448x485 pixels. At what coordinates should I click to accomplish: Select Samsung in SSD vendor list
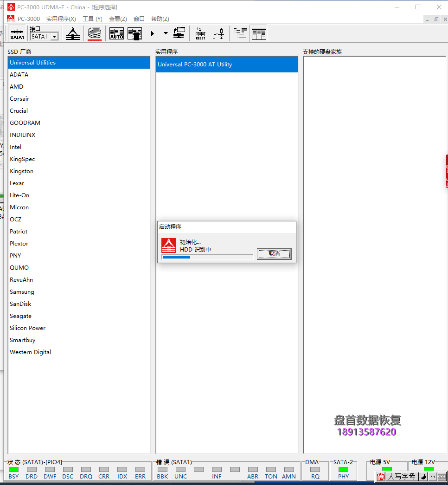tap(79, 291)
